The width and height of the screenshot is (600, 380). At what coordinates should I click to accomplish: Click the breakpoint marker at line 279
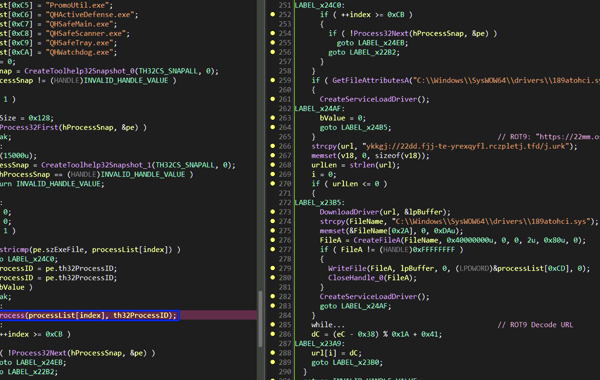(x=272, y=268)
